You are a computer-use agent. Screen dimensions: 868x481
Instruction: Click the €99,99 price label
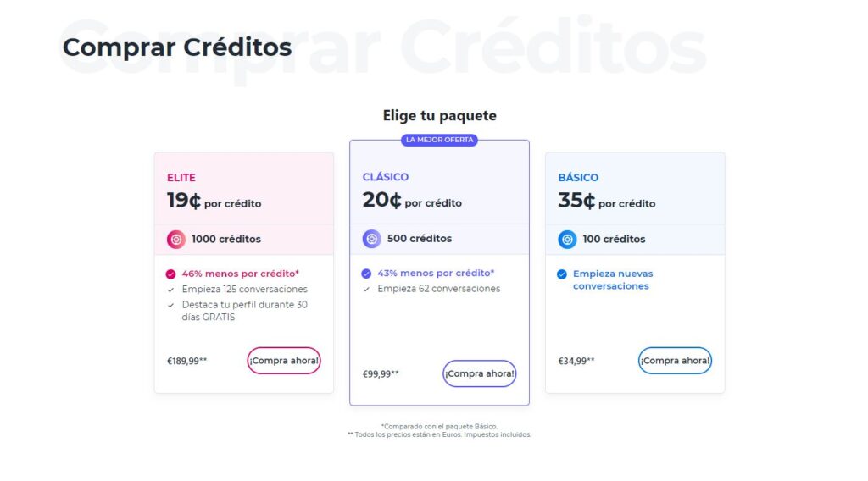[381, 373]
